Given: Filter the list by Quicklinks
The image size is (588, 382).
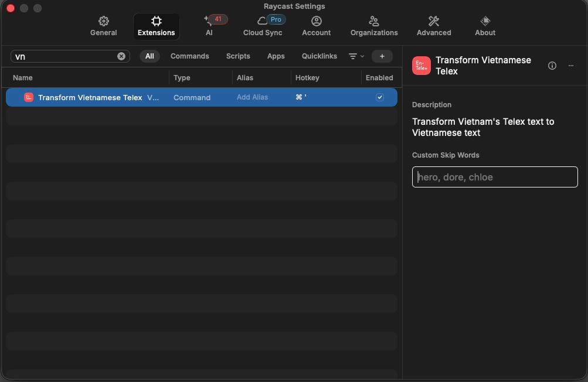Looking at the screenshot, I should pos(319,56).
